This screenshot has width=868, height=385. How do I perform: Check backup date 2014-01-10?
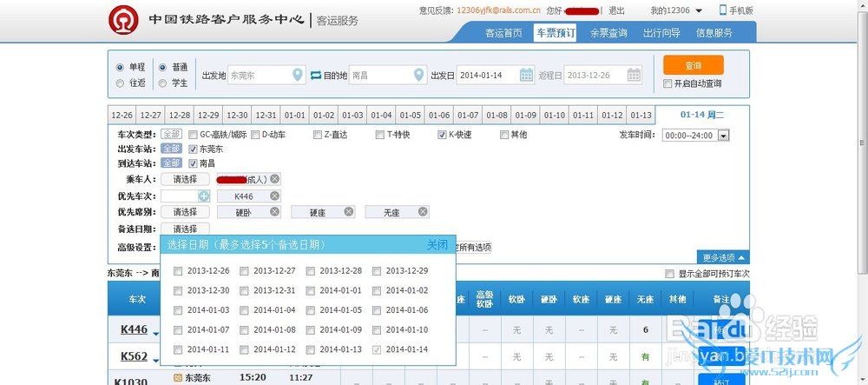pyautogui.click(x=377, y=330)
